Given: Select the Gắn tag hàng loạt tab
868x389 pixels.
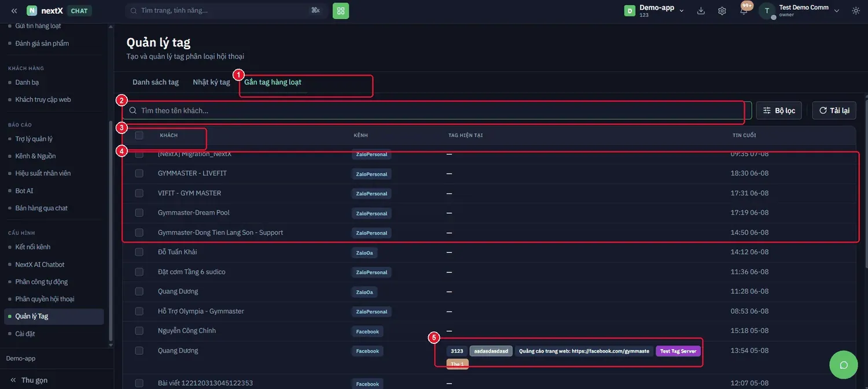Looking at the screenshot, I should pyautogui.click(x=273, y=82).
